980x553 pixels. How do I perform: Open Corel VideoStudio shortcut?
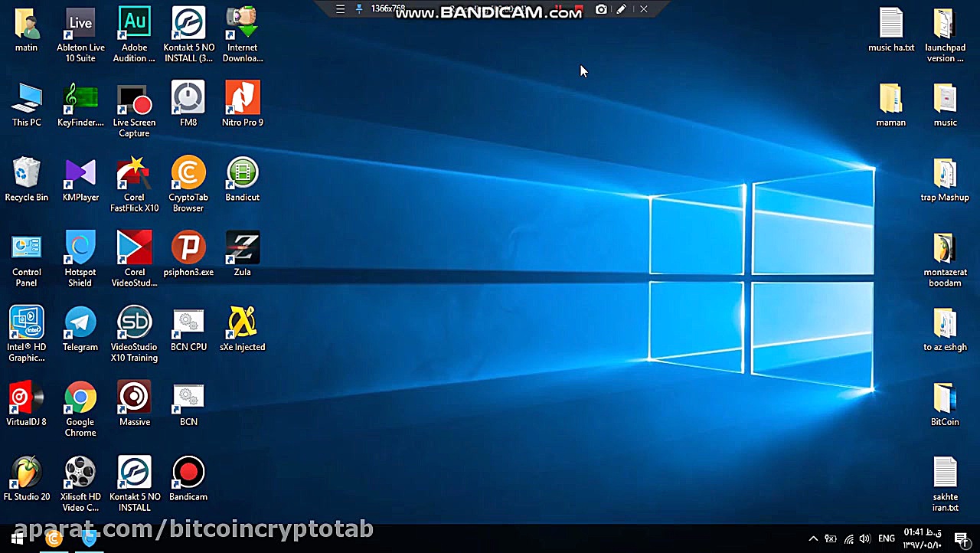point(134,247)
